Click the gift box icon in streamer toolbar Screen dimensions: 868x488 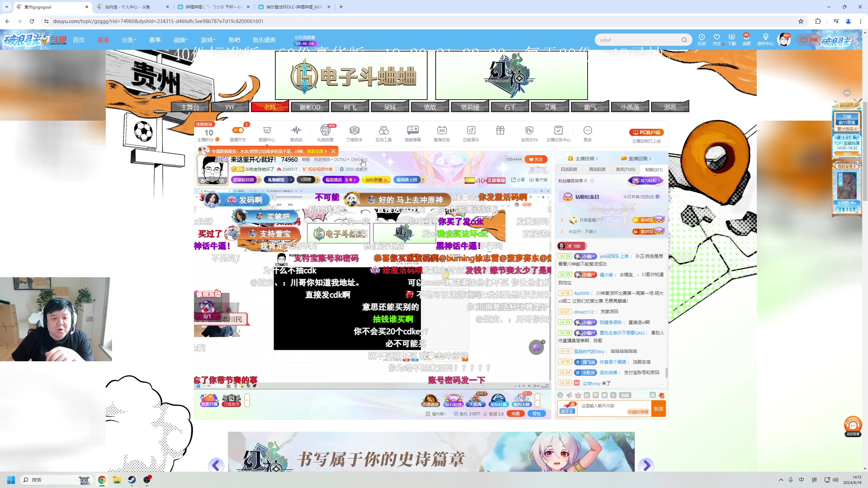point(500,130)
